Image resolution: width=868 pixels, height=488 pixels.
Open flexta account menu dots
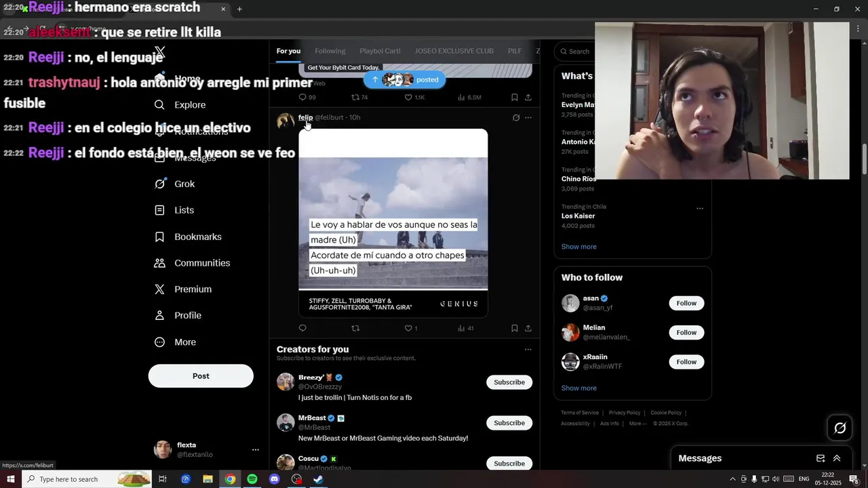coord(256,450)
